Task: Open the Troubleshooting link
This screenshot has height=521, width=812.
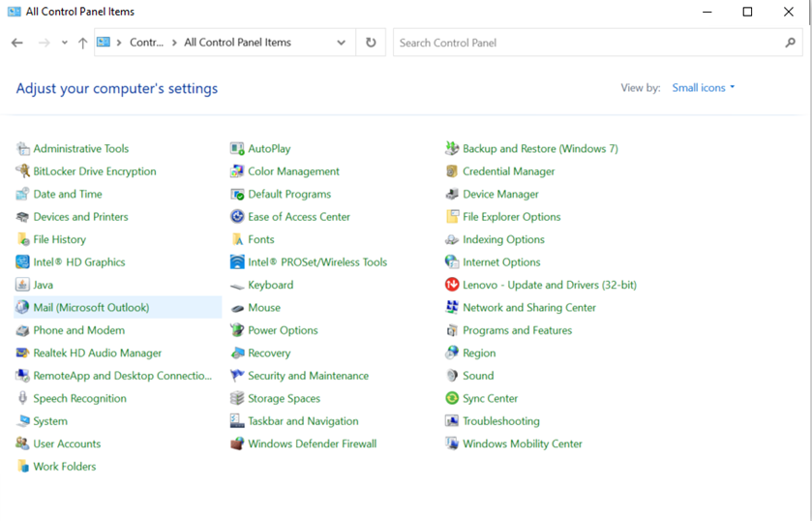Action: pos(501,421)
